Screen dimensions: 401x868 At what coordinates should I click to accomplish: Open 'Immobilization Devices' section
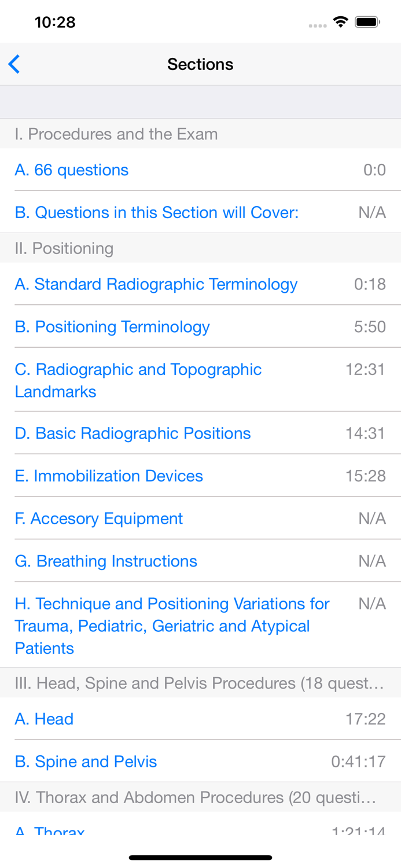[x=109, y=476]
